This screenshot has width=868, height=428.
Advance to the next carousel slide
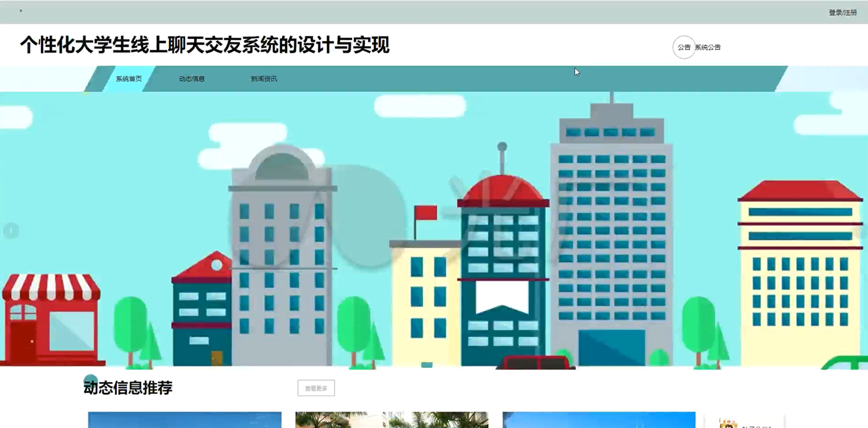click(863, 230)
